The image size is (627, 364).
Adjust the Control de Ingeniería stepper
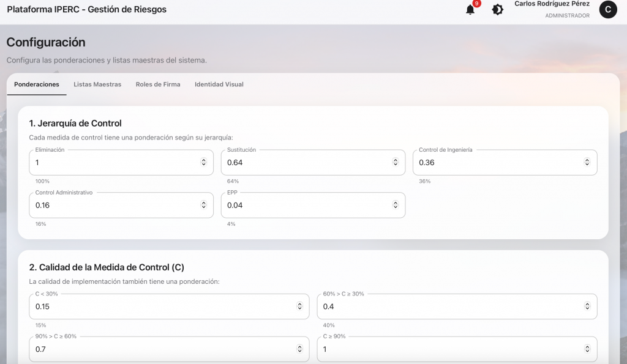point(587,162)
